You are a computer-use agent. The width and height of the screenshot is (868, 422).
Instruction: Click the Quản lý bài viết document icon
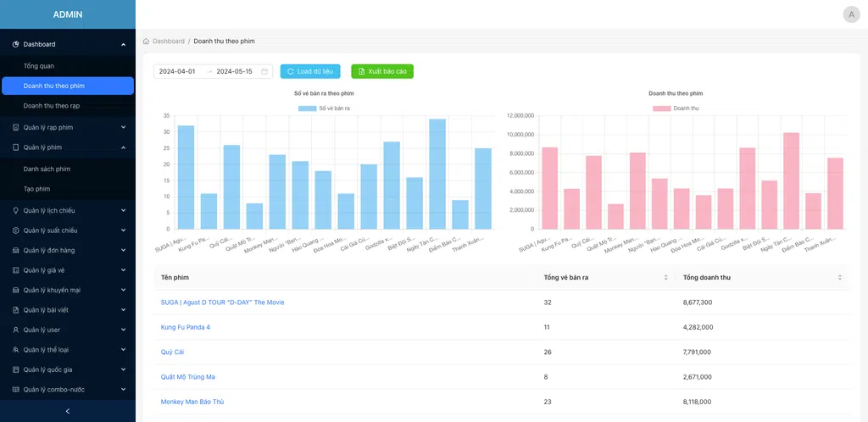coord(15,310)
